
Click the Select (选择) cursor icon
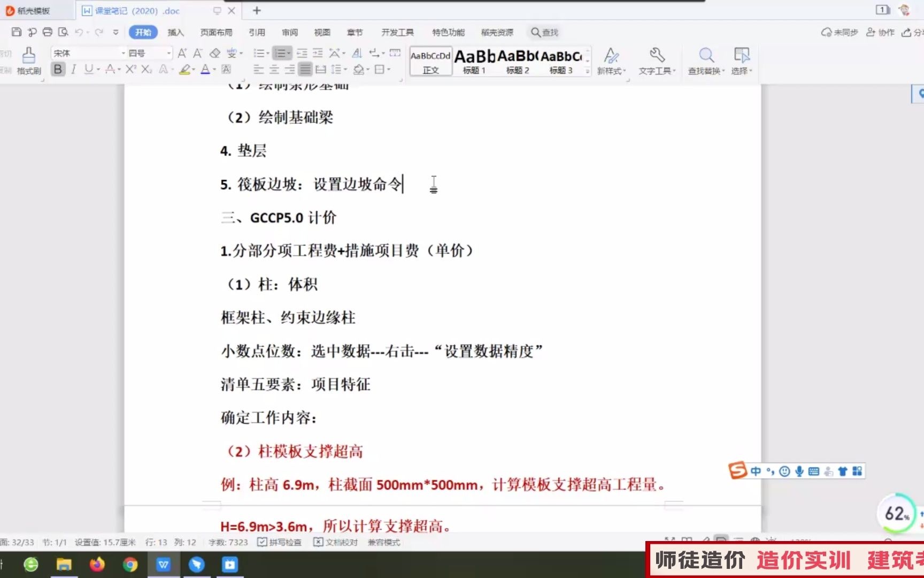tap(742, 55)
